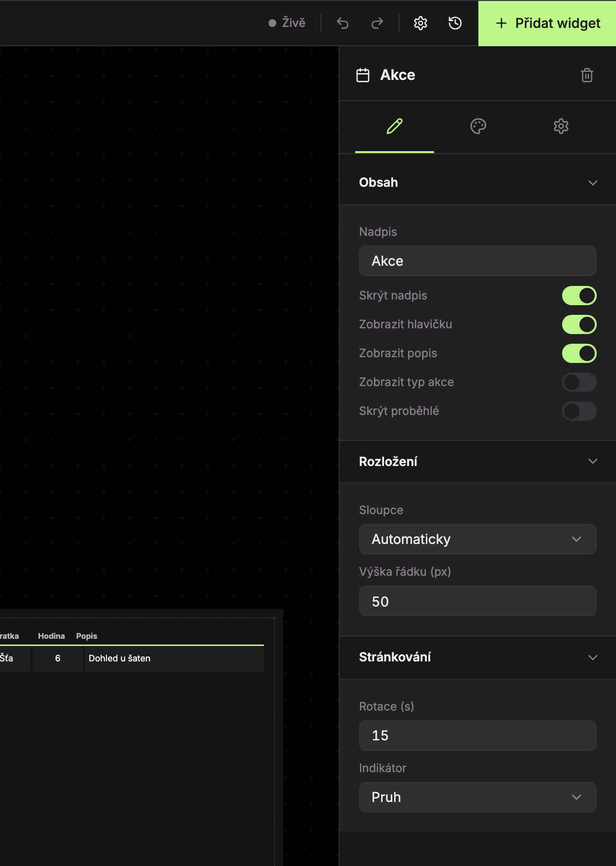This screenshot has height=866, width=616.
Task: Toggle Skrýt proběhlé on
Action: click(579, 411)
